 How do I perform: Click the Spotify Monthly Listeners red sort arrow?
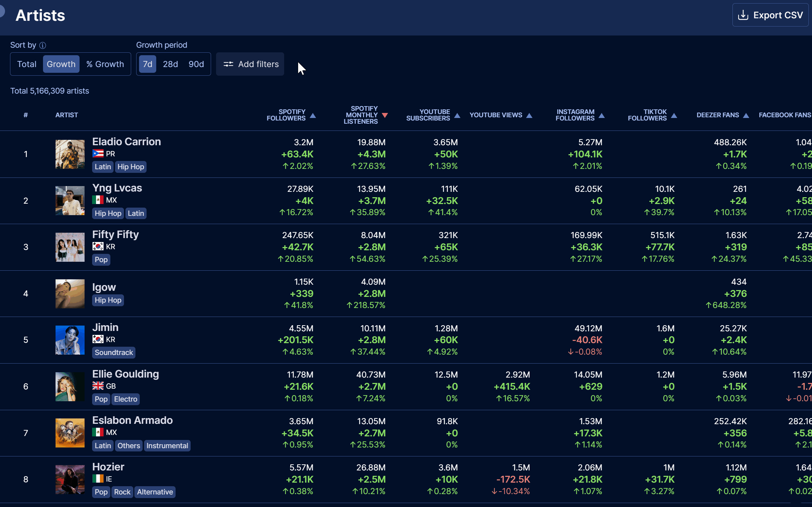click(385, 115)
